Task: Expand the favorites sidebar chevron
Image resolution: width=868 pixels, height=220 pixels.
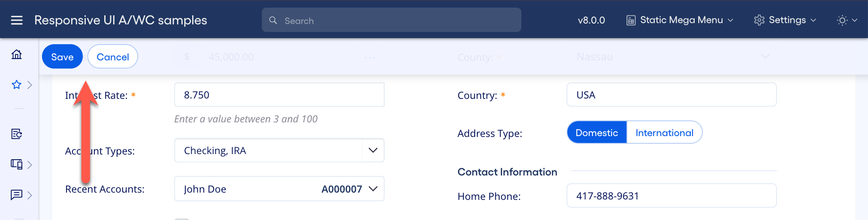Action: [30, 85]
